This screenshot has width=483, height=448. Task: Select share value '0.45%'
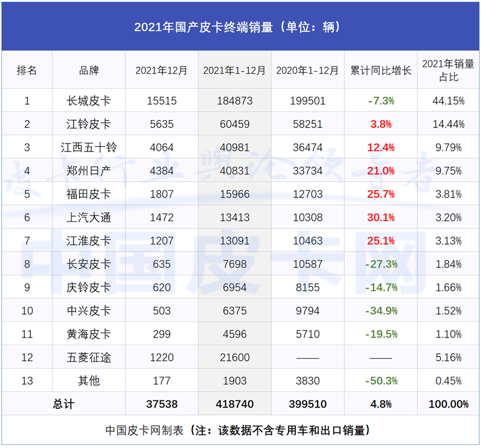(448, 381)
